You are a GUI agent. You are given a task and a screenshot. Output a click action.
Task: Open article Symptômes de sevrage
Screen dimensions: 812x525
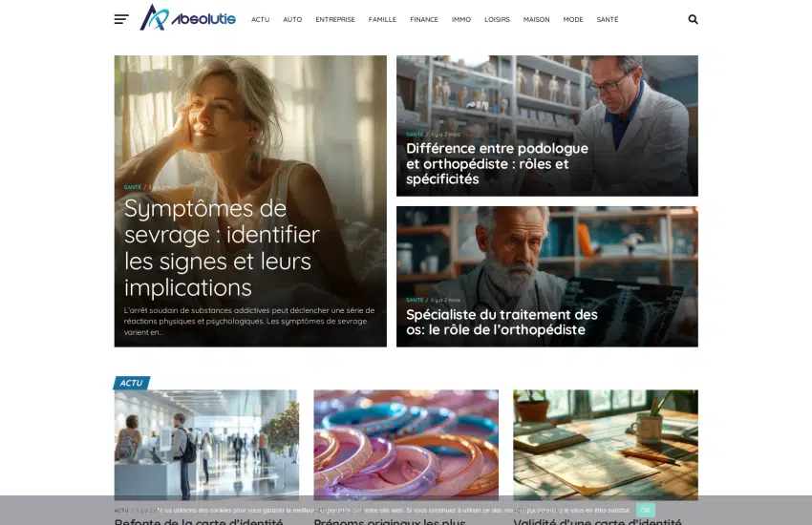point(222,248)
